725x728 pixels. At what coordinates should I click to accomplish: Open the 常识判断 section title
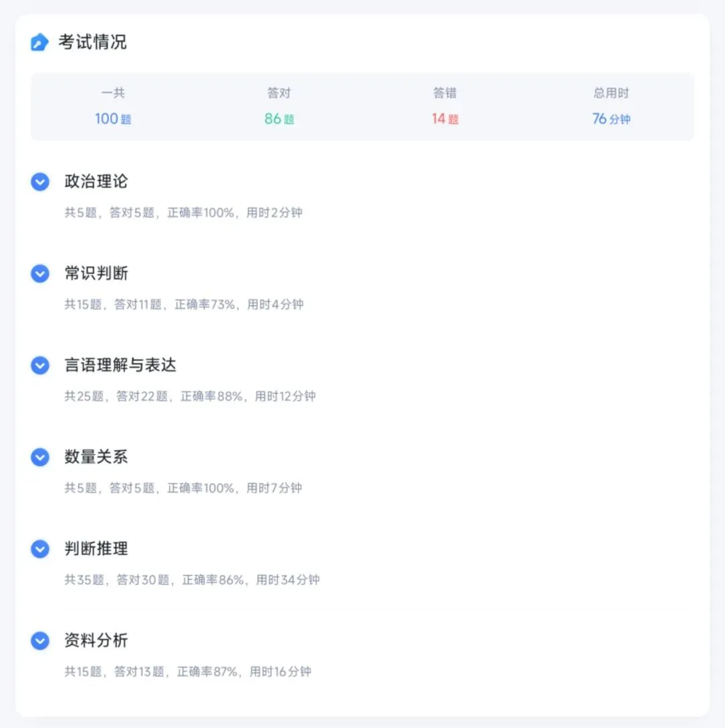96,273
